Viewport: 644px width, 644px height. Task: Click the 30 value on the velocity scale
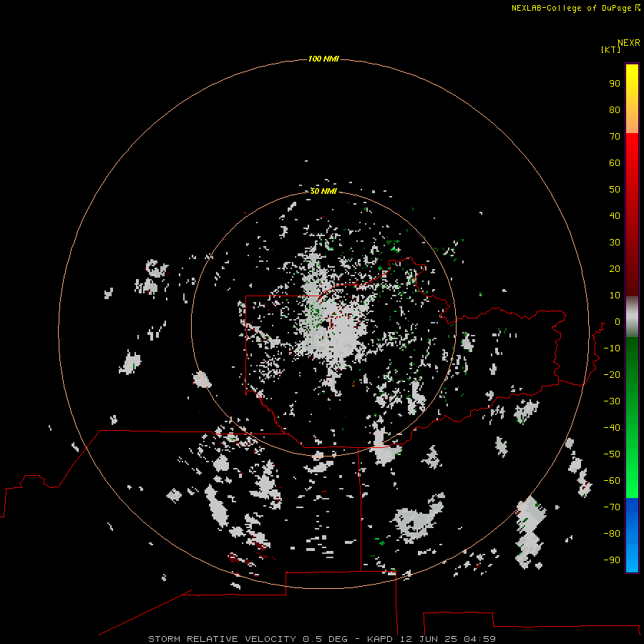pyautogui.click(x=615, y=243)
